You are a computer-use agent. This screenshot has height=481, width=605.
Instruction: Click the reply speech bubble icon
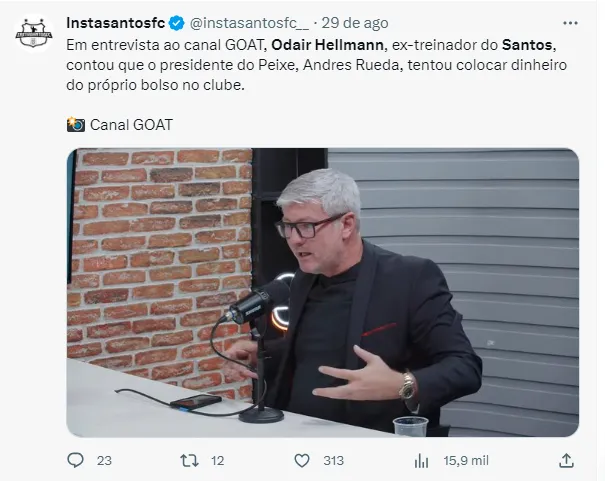click(75, 460)
